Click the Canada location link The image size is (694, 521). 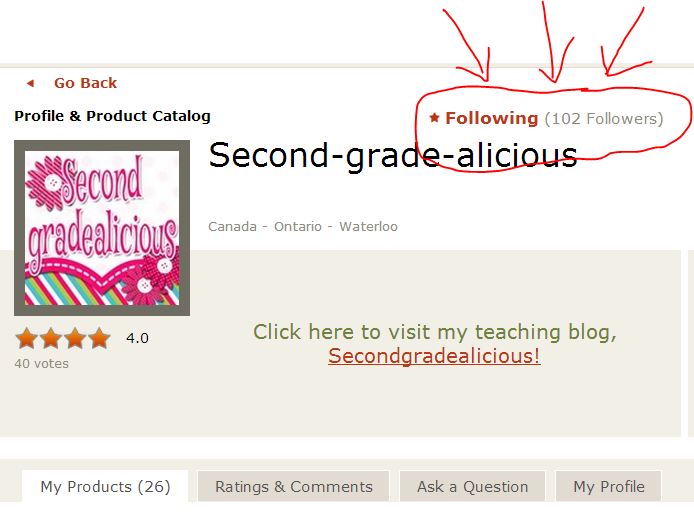[x=232, y=227]
